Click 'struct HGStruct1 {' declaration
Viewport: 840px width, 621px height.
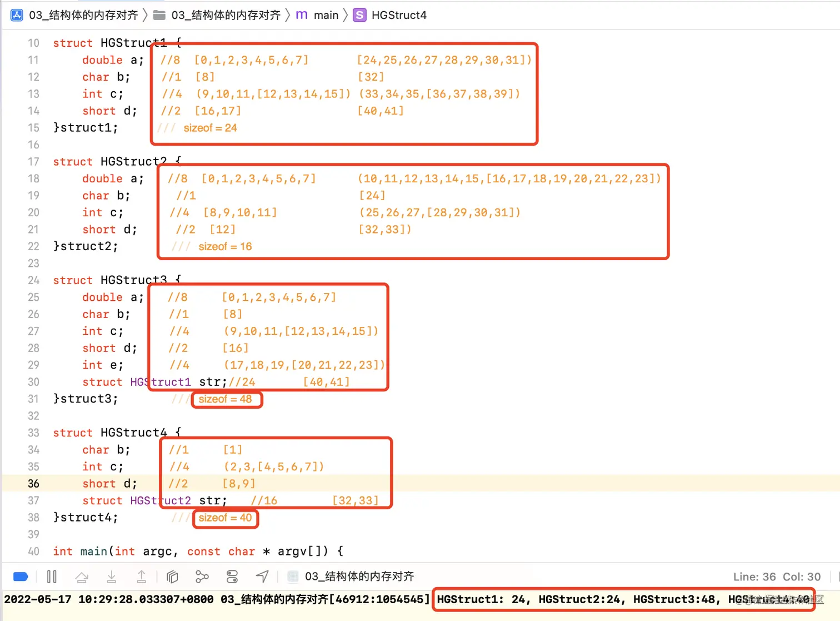pyautogui.click(x=117, y=43)
